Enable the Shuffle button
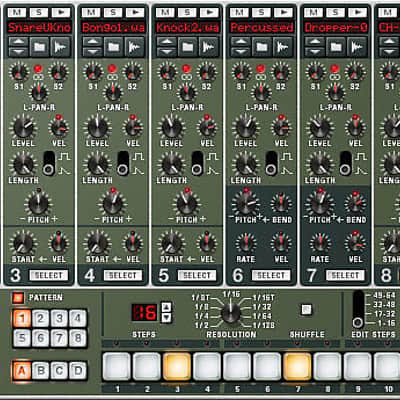This screenshot has width=400, height=400. click(x=306, y=309)
